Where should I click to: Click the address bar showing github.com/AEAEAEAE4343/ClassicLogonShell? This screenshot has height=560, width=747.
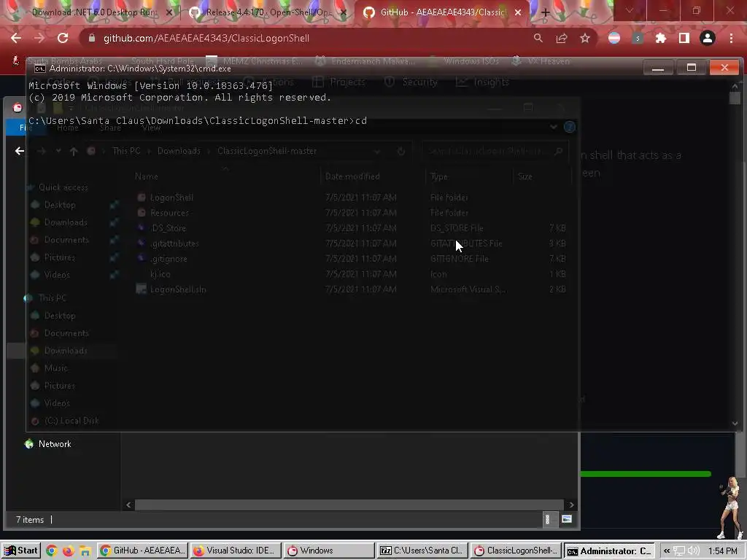tap(206, 38)
